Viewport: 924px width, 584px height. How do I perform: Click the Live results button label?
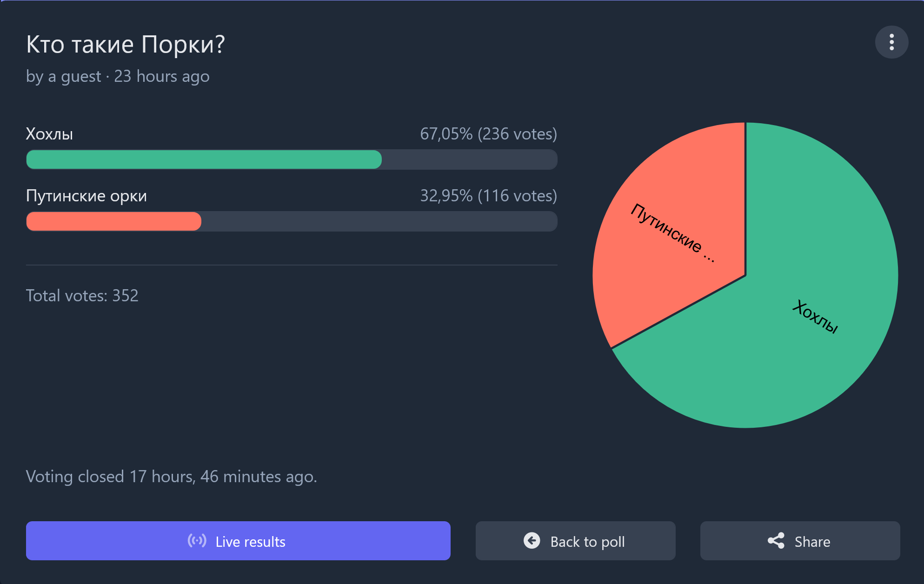250,542
